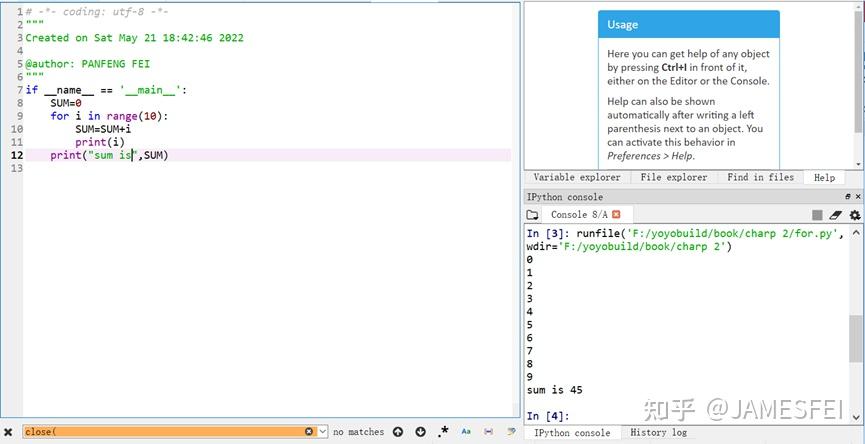Click the 'SUM=0' code line
The height and width of the screenshot is (444, 865).
(66, 103)
